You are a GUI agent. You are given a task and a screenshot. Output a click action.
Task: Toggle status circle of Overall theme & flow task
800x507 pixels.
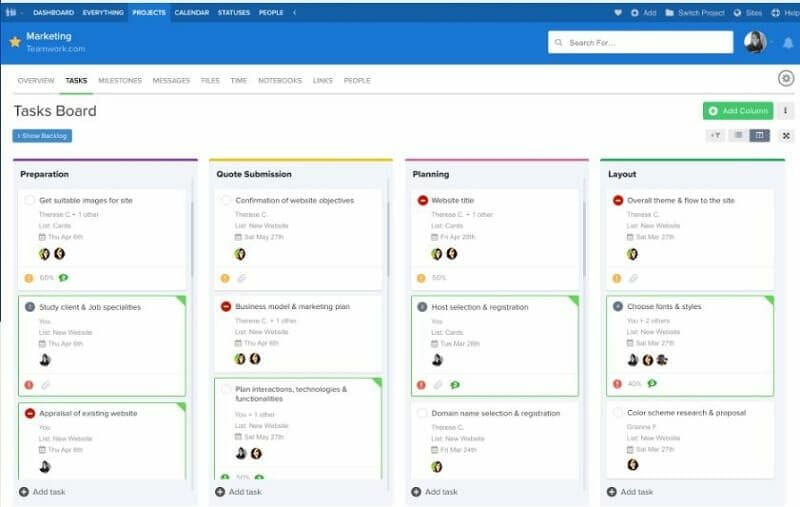pyautogui.click(x=617, y=200)
